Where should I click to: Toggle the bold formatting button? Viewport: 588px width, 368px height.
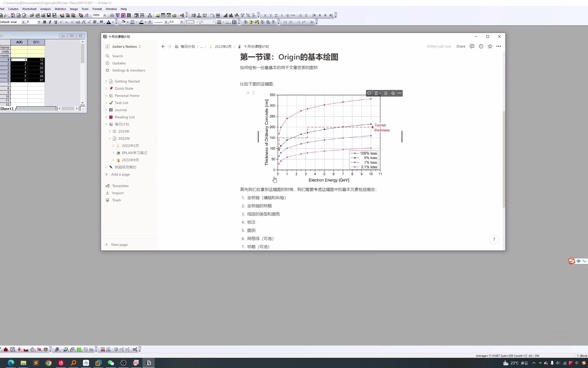(44, 22)
